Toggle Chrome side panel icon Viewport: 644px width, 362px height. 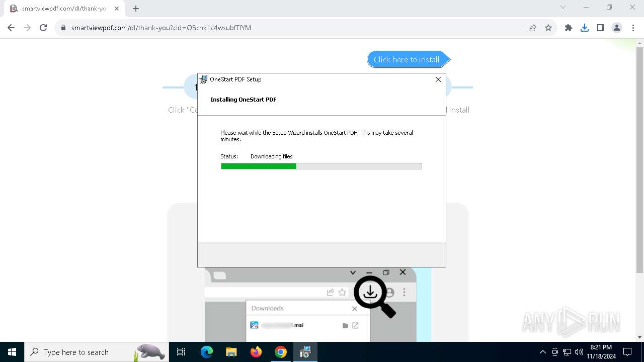pos(601,28)
